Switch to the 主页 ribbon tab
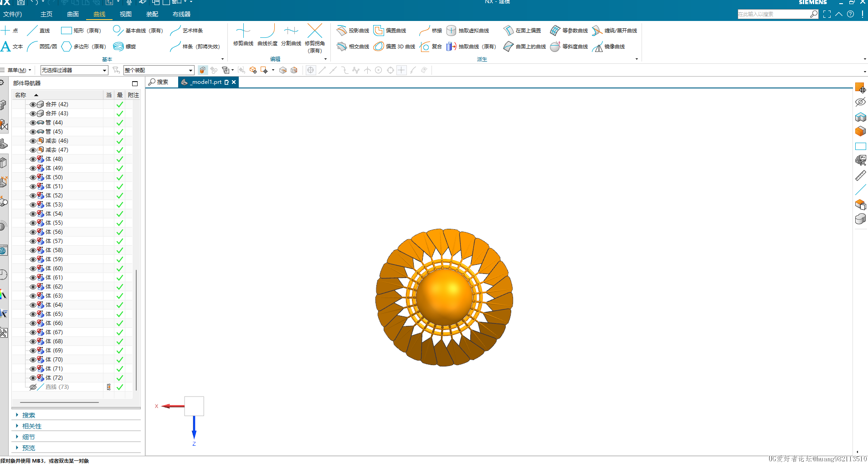 coord(46,14)
